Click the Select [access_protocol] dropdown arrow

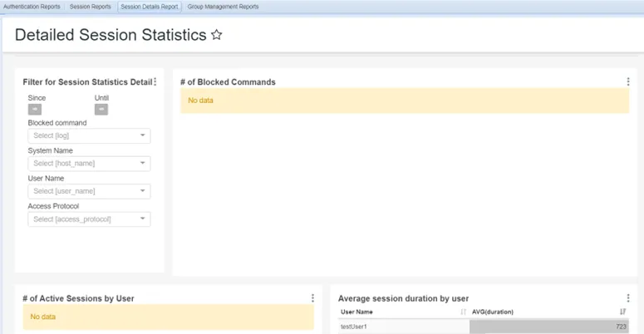(x=143, y=219)
